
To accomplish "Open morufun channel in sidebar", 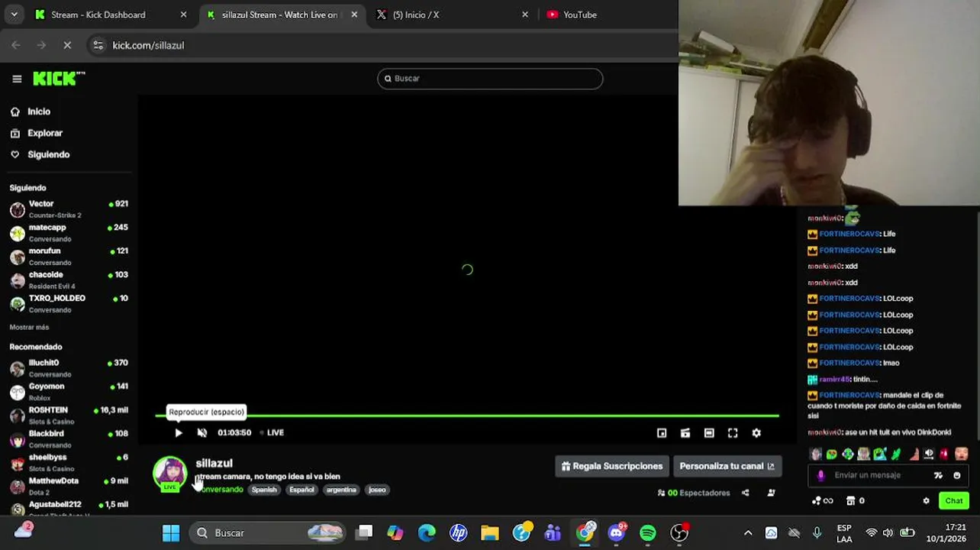I will [x=69, y=257].
